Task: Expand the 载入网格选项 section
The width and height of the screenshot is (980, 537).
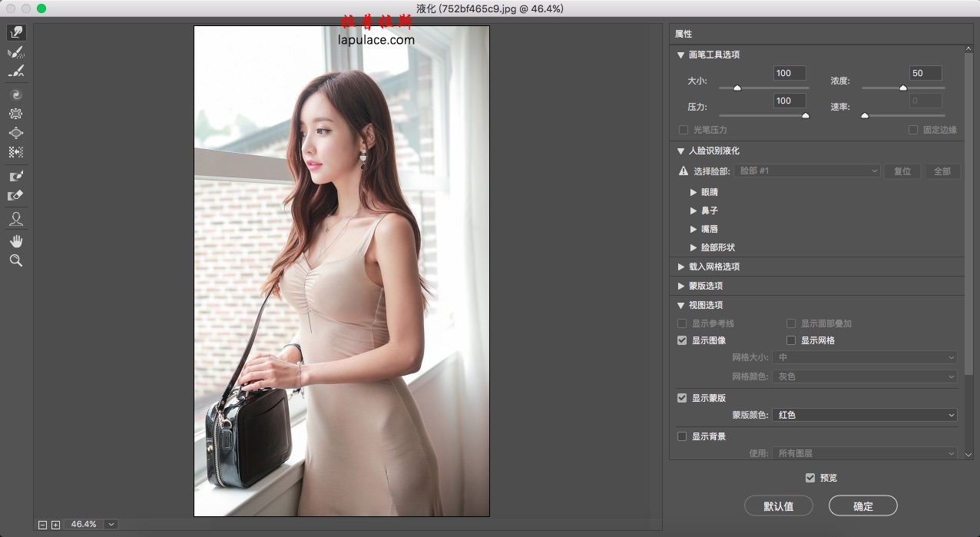Action: 681,267
